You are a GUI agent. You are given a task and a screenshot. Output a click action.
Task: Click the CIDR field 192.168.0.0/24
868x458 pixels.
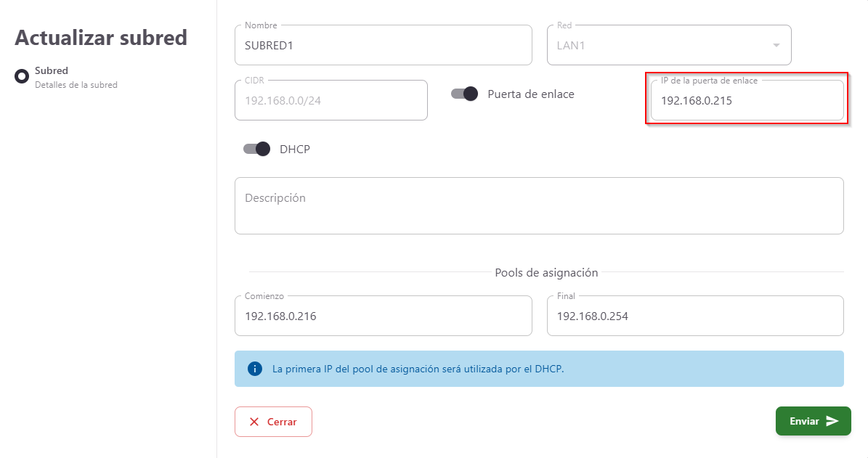330,101
